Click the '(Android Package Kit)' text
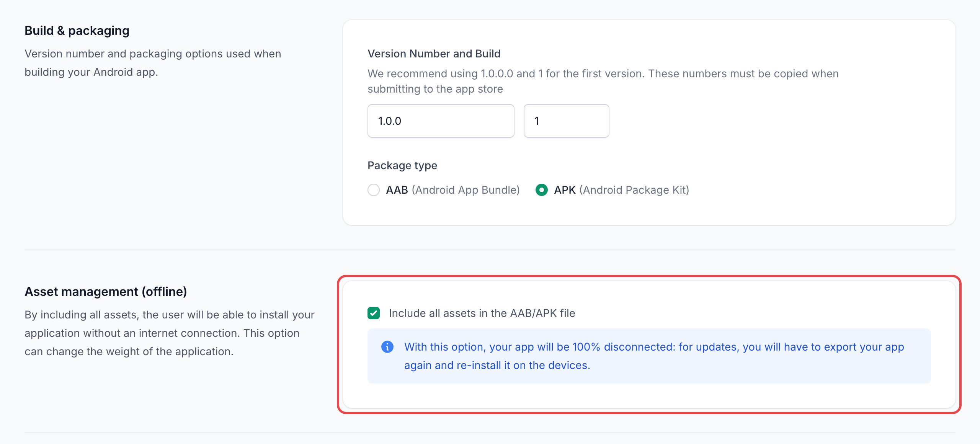 634,190
